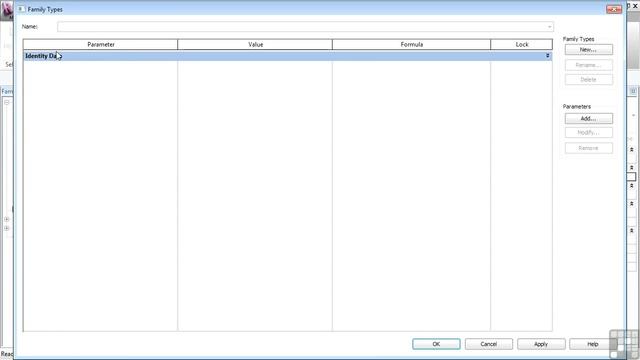This screenshot has height=360, width=640.
Task: Click the Formula column header
Action: click(x=411, y=44)
